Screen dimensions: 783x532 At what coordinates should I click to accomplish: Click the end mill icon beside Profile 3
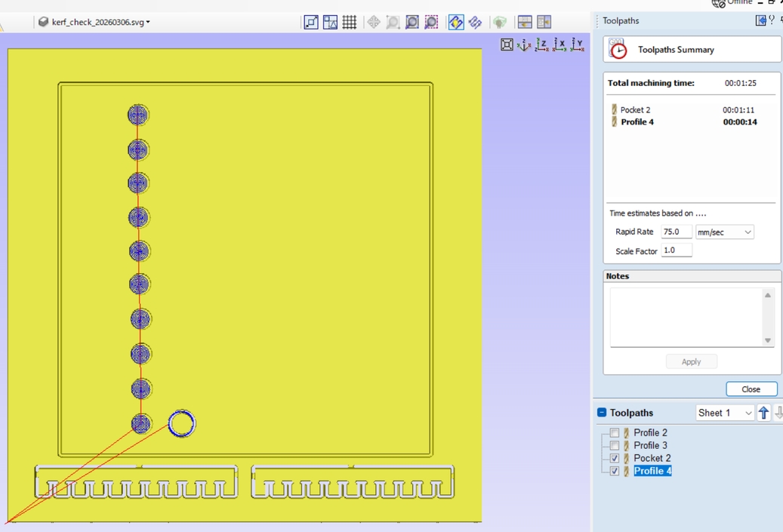pos(626,445)
